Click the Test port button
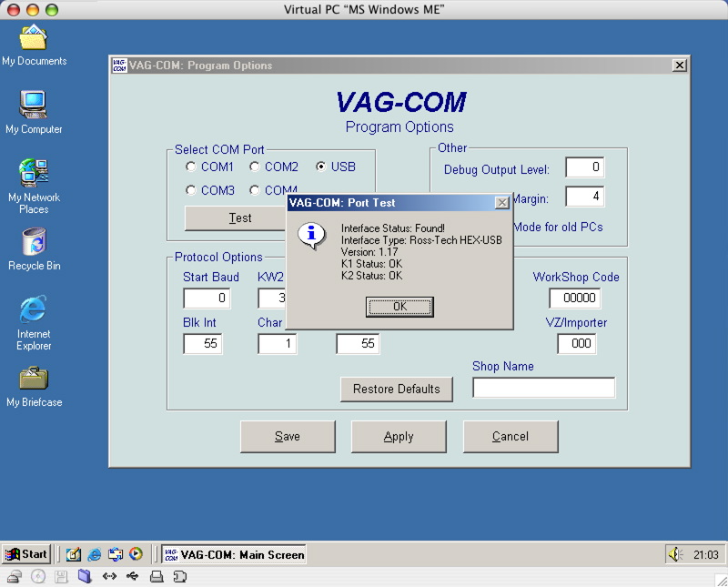Screen dimensions: 728x587 click(x=236, y=218)
